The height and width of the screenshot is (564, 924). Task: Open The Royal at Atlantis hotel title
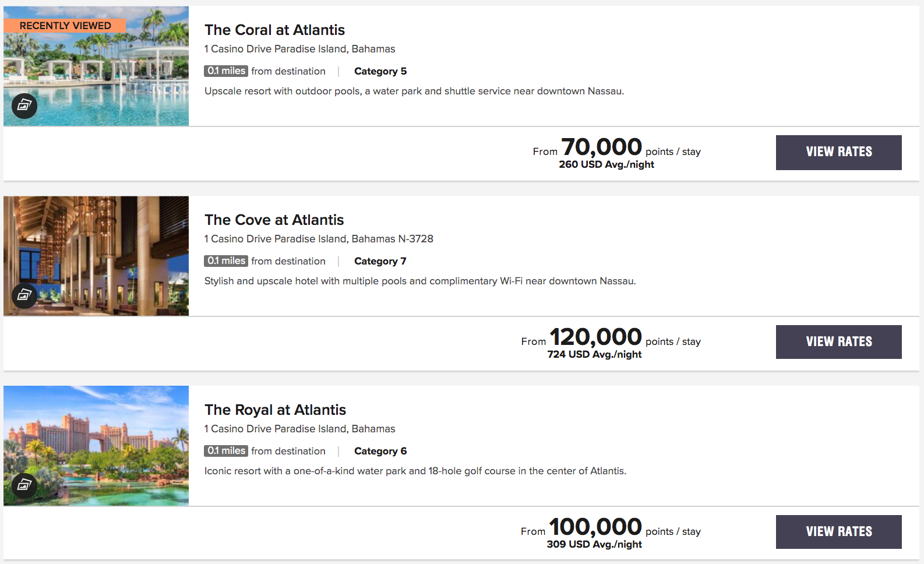point(275,410)
